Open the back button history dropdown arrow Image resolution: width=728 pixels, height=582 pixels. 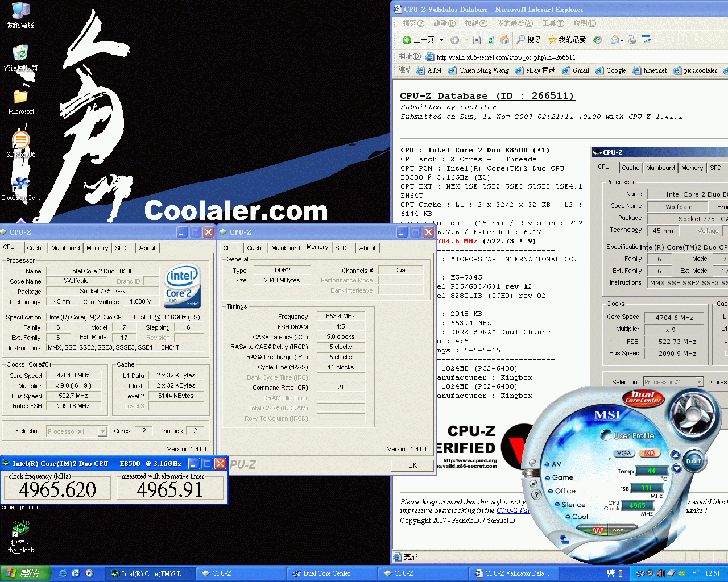(441, 40)
